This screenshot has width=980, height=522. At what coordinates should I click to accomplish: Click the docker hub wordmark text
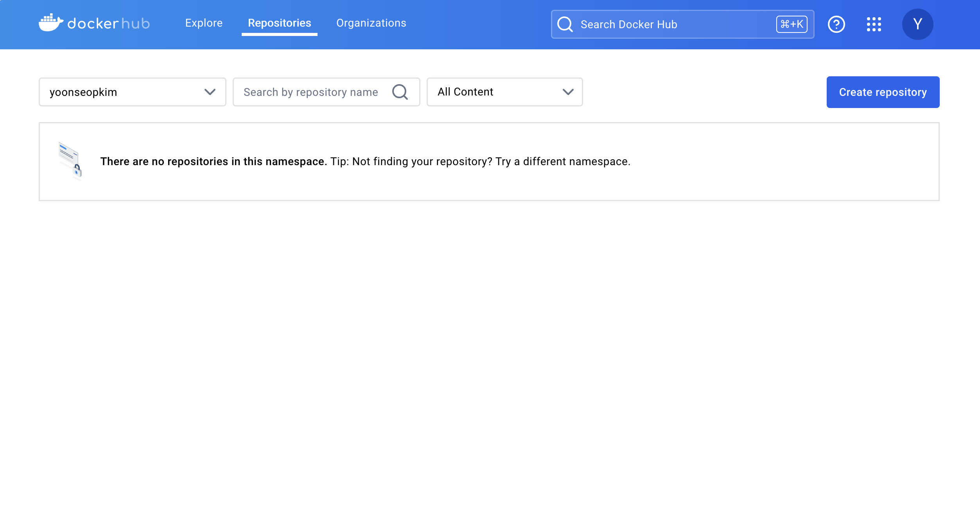tap(109, 23)
